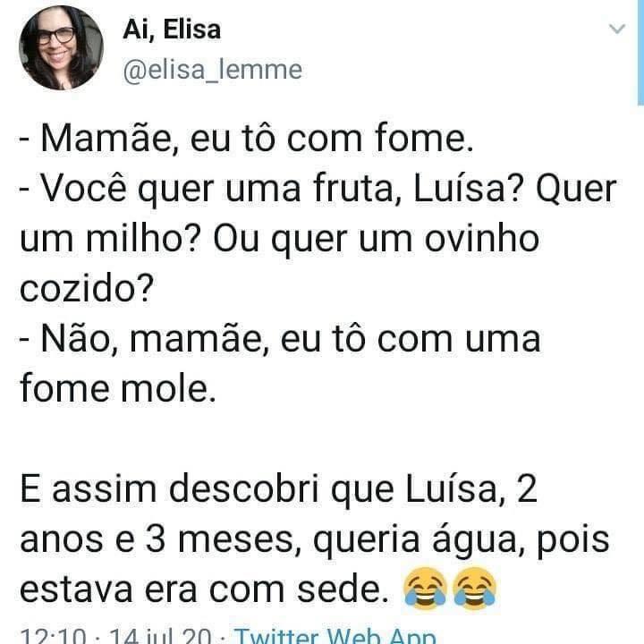This screenshot has width=644, height=644.
Task: Click the line 'Não, mamãe, eu tô com uma'
Action: [x=280, y=340]
